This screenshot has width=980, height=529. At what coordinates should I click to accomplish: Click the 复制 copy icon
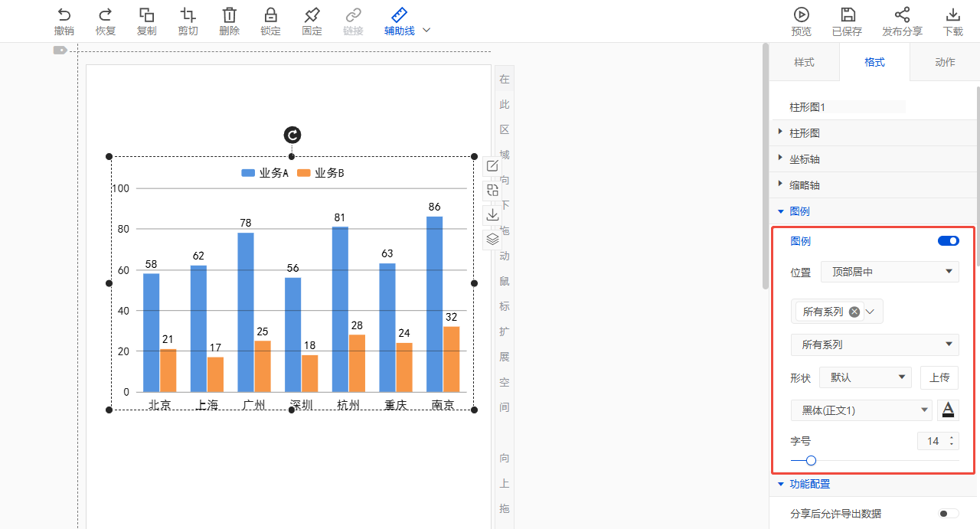[147, 15]
